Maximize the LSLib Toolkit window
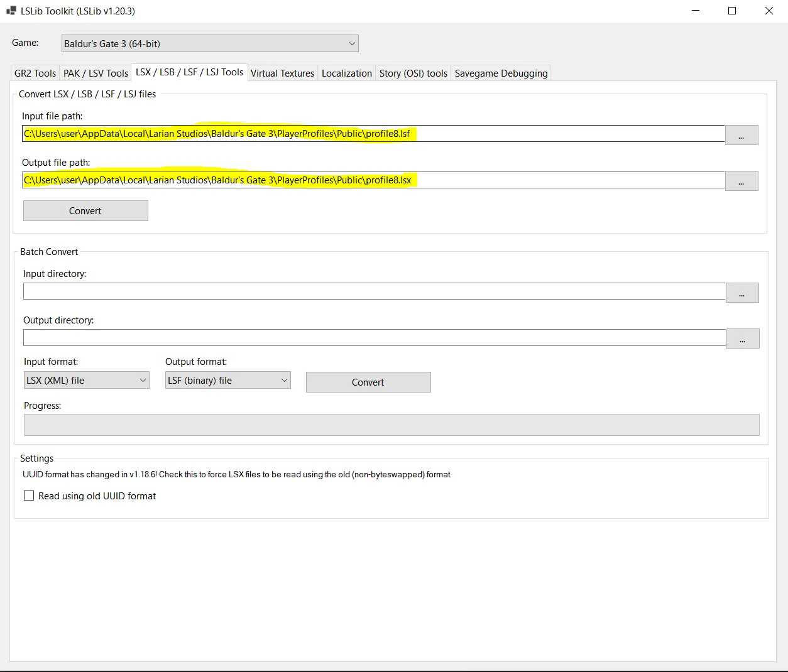Screen dimensions: 788x672 pyautogui.click(x=732, y=11)
